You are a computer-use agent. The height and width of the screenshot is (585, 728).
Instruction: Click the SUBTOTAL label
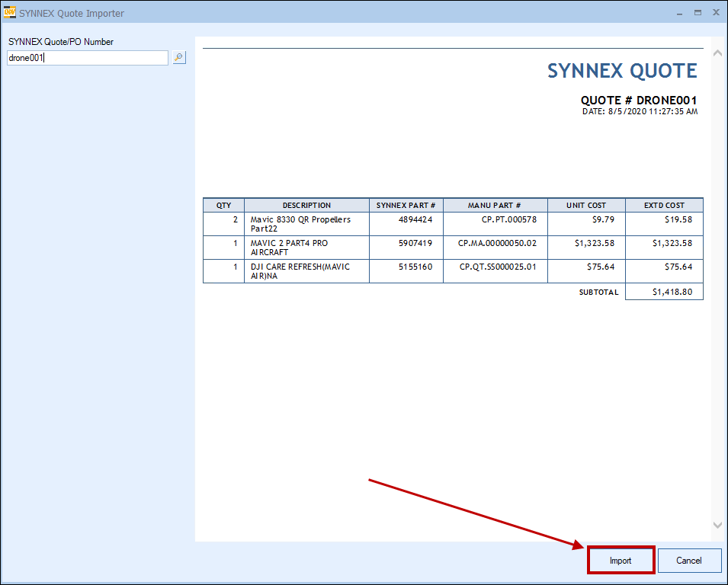tap(599, 292)
